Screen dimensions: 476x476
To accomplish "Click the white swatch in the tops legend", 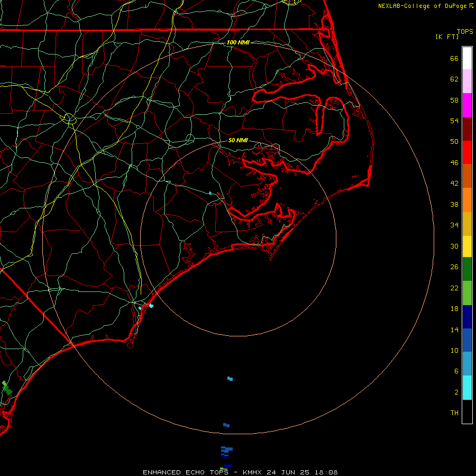I will [x=467, y=58].
